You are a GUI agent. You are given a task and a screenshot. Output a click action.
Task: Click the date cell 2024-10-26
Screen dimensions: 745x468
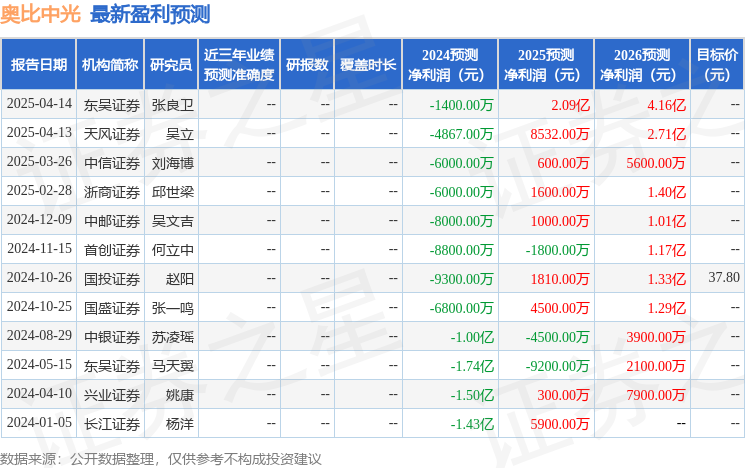[x=39, y=278]
